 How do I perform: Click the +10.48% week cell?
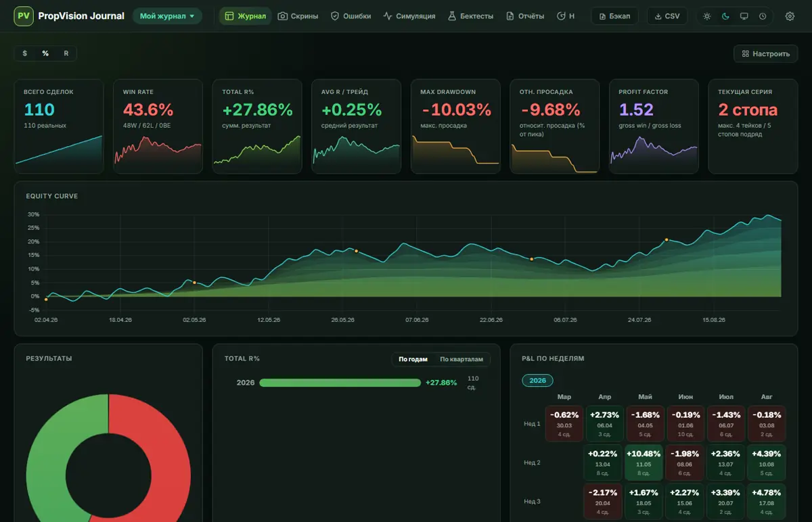pyautogui.click(x=645, y=462)
